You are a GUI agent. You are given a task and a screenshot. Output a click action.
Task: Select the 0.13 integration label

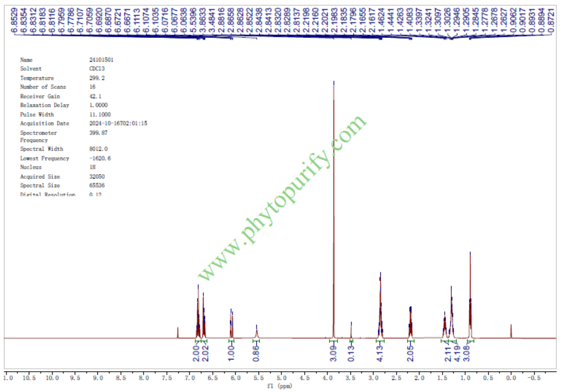tap(352, 354)
